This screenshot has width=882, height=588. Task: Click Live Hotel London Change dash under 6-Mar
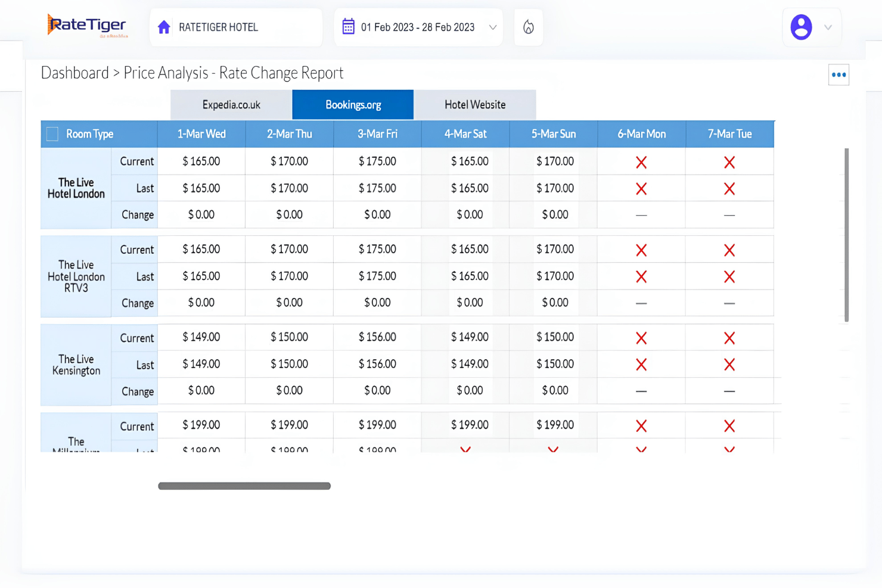(x=641, y=215)
